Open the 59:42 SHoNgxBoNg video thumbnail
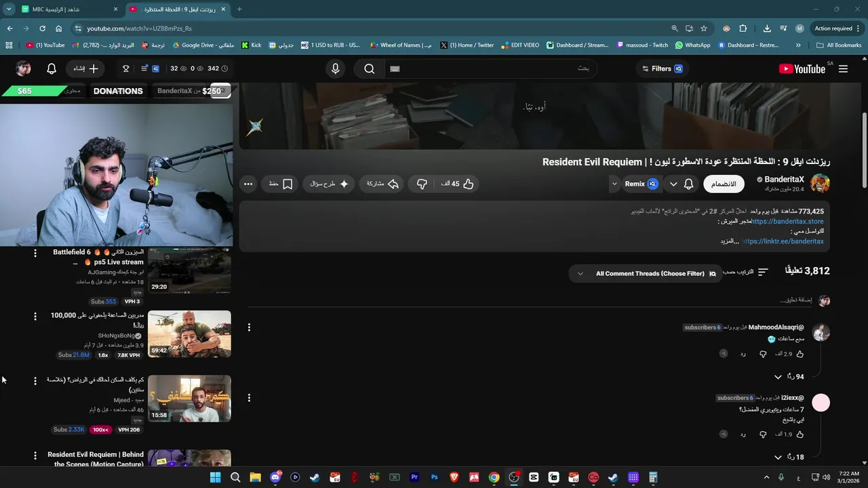868x488 pixels. pos(189,334)
